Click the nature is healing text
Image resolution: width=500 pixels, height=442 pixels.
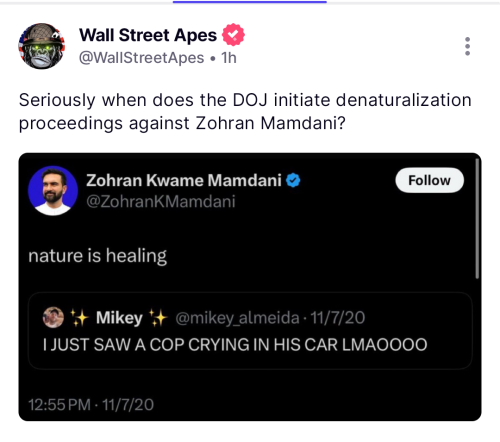[97, 256]
